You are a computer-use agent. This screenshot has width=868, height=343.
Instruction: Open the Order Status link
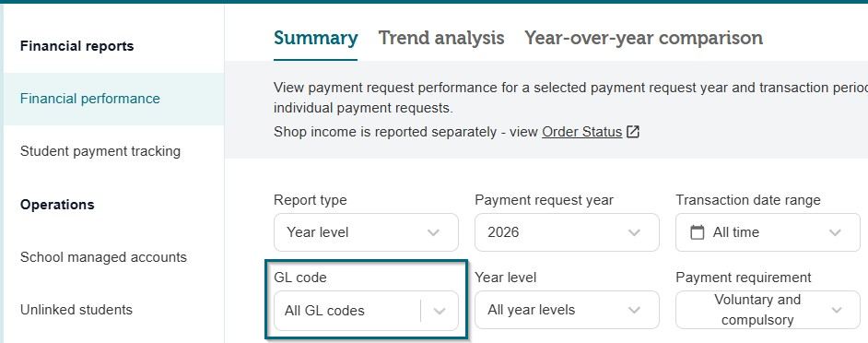(x=581, y=132)
